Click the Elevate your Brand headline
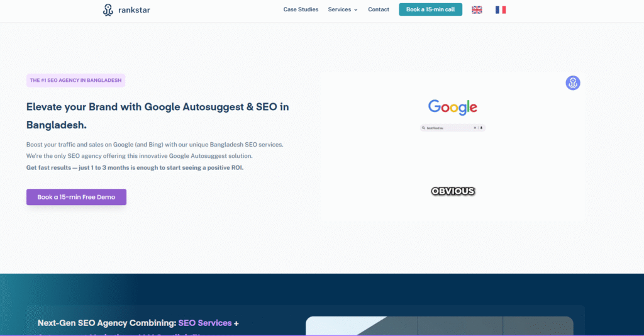The height and width of the screenshot is (336, 644). tap(158, 116)
